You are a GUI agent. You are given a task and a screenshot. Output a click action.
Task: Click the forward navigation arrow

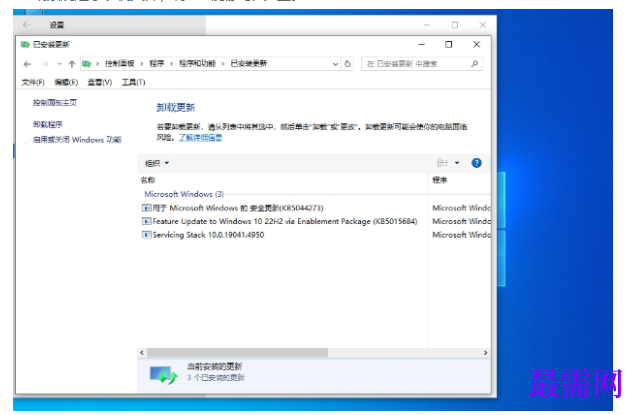click(x=45, y=64)
